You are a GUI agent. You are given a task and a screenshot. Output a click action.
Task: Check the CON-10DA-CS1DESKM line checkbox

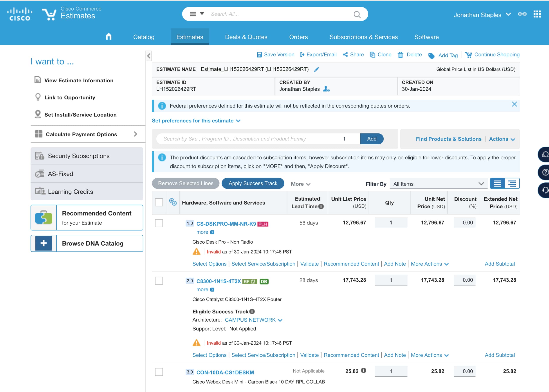pyautogui.click(x=159, y=372)
